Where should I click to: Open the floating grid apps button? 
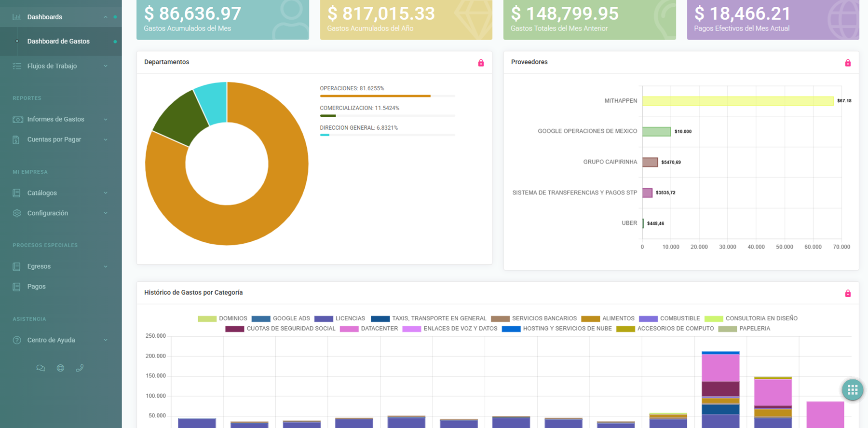coord(852,389)
